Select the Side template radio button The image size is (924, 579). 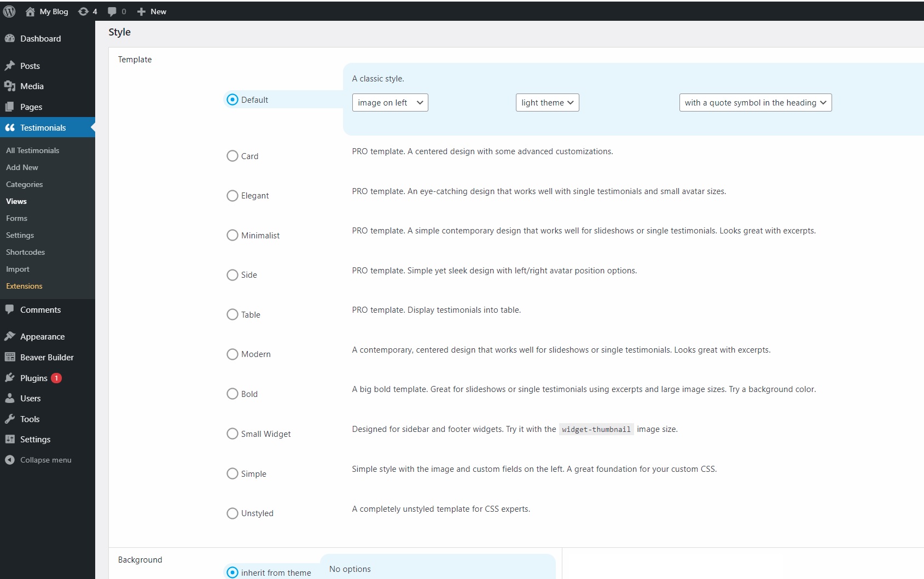233,275
